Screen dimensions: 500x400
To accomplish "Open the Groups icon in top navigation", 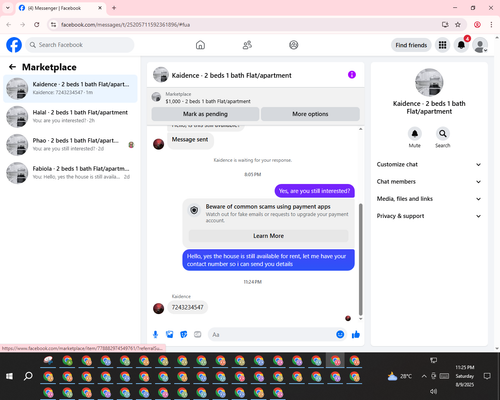I will pyautogui.click(x=294, y=45).
